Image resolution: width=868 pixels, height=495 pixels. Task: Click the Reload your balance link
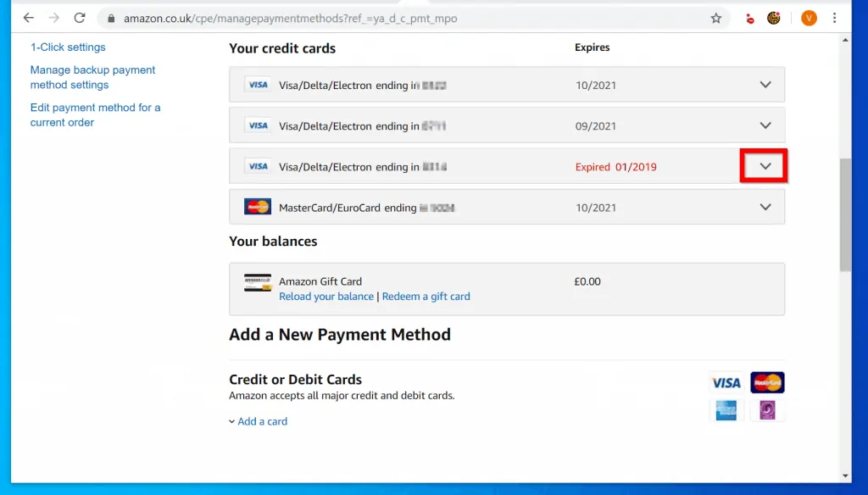click(326, 296)
